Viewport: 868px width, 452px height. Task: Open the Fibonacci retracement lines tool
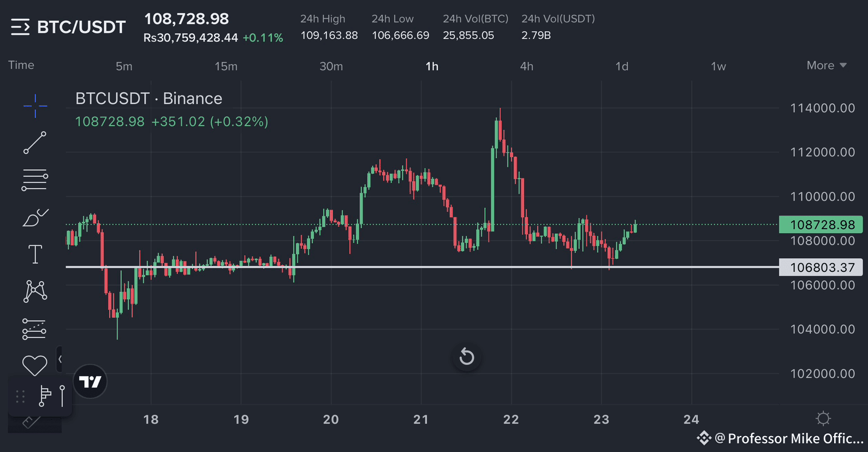[x=35, y=180]
